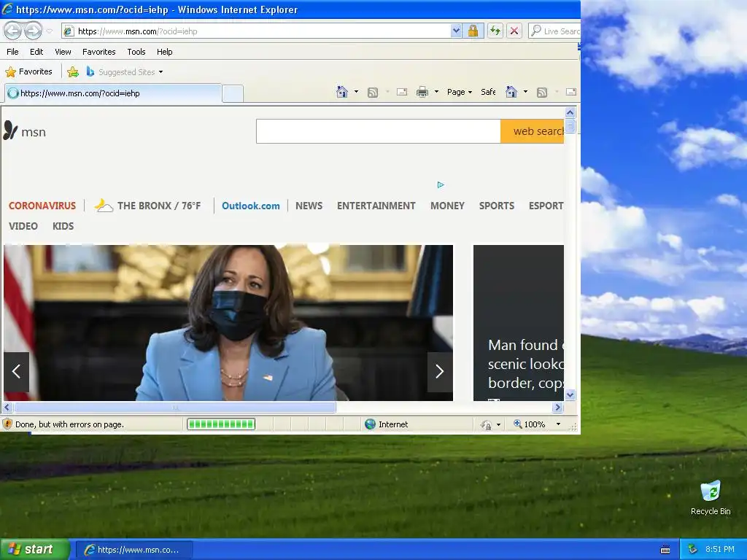Viewport: 747px width, 560px height.
Task: Go to the ENTERTAINMENT section
Action: [376, 206]
